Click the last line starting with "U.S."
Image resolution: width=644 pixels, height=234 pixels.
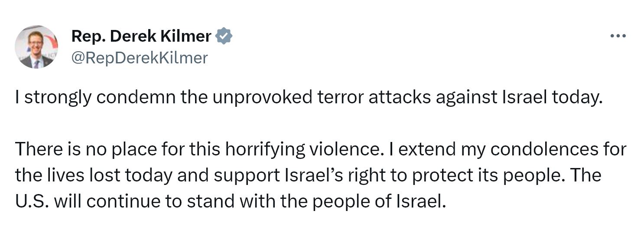click(230, 201)
